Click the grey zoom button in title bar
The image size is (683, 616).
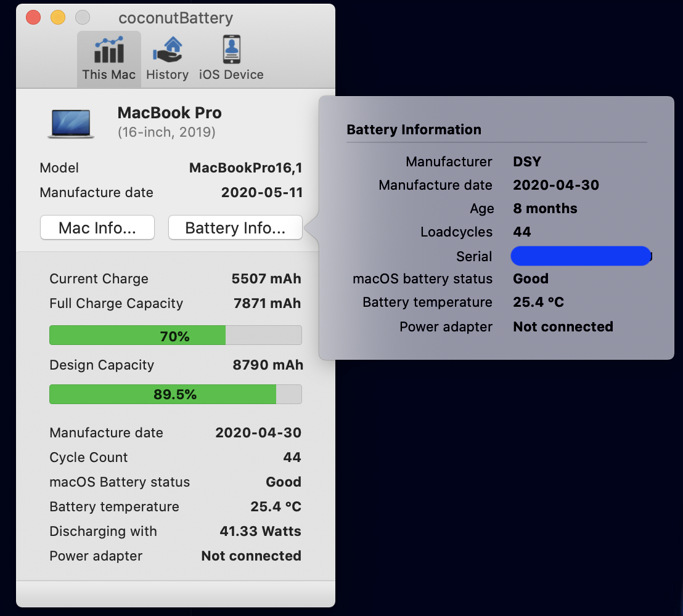[82, 18]
